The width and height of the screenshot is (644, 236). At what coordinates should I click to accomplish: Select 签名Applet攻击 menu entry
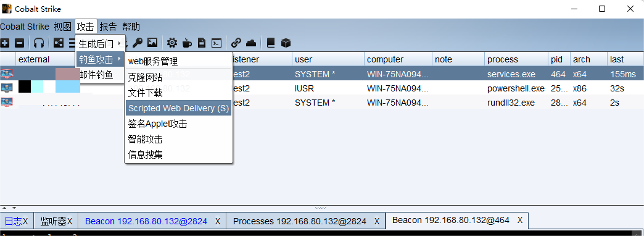pyautogui.click(x=179, y=124)
